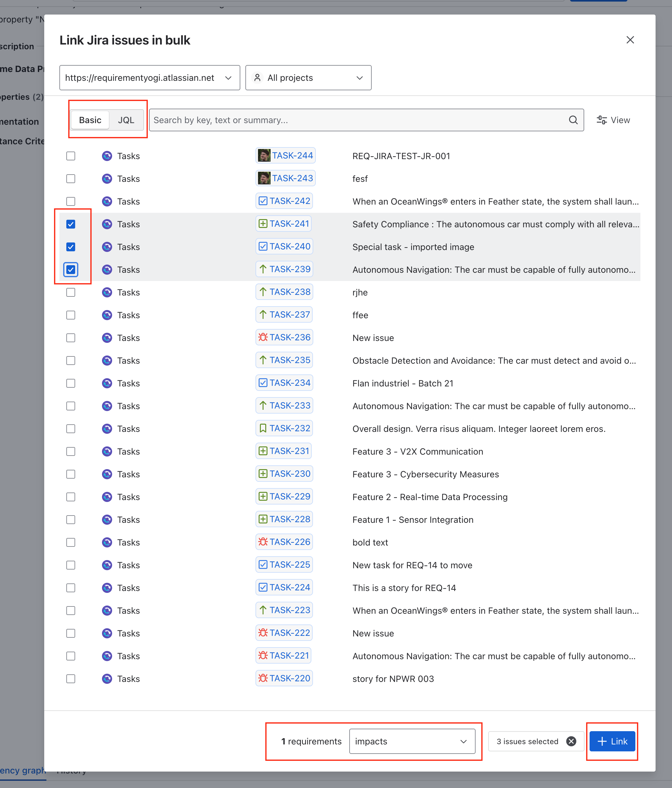Click 'REQ-JIRA-TEST-JR-001' summary text
Viewport: 672px width, 788px height.
coord(401,156)
